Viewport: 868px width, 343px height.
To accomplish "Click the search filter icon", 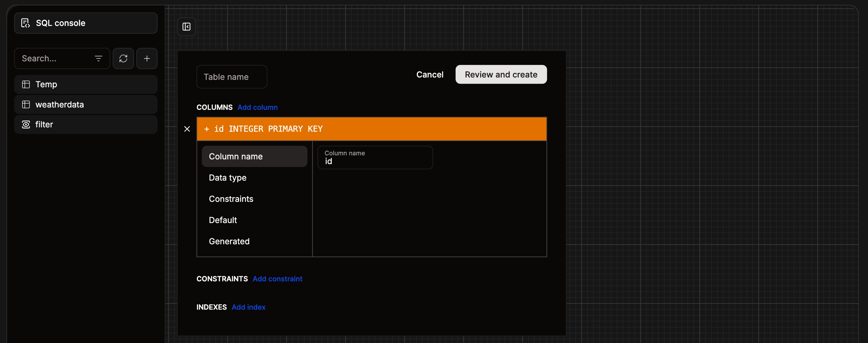I will pos(98,58).
